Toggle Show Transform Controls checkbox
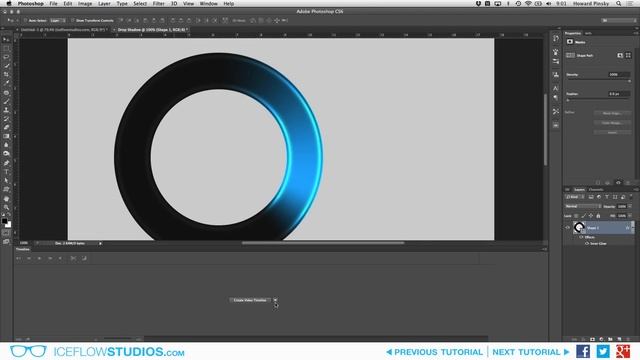The image size is (640, 360). click(x=73, y=20)
